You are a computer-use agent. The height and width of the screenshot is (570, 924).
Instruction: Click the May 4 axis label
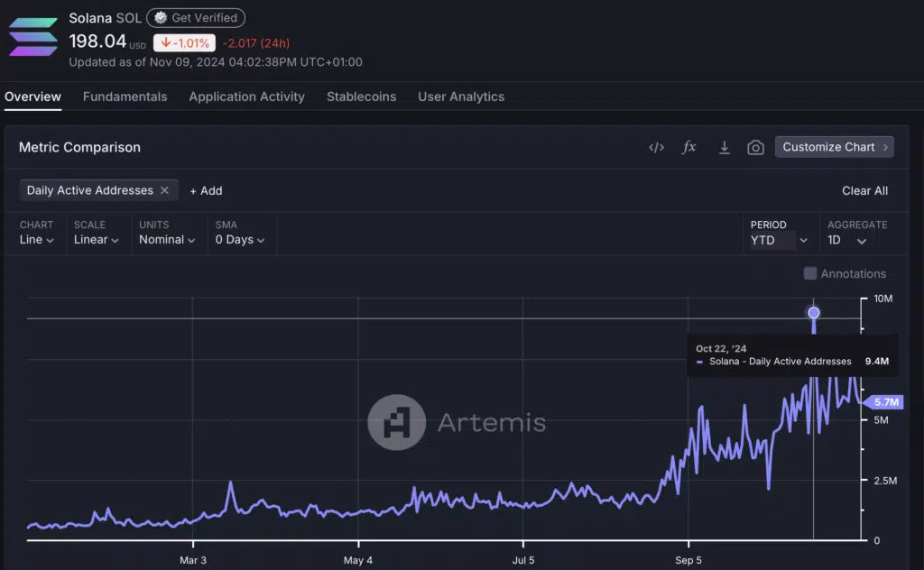pos(358,560)
